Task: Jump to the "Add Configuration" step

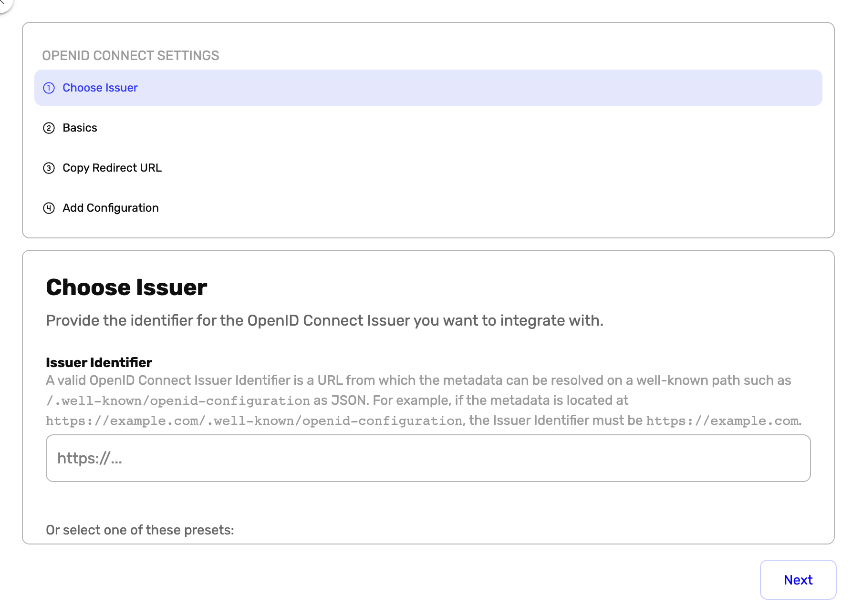Action: 110,208
